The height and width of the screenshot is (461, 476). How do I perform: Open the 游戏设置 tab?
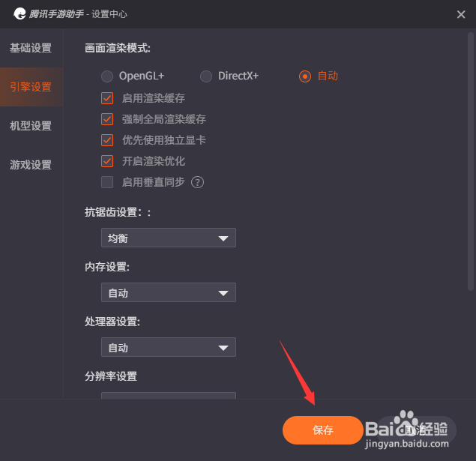tap(31, 165)
